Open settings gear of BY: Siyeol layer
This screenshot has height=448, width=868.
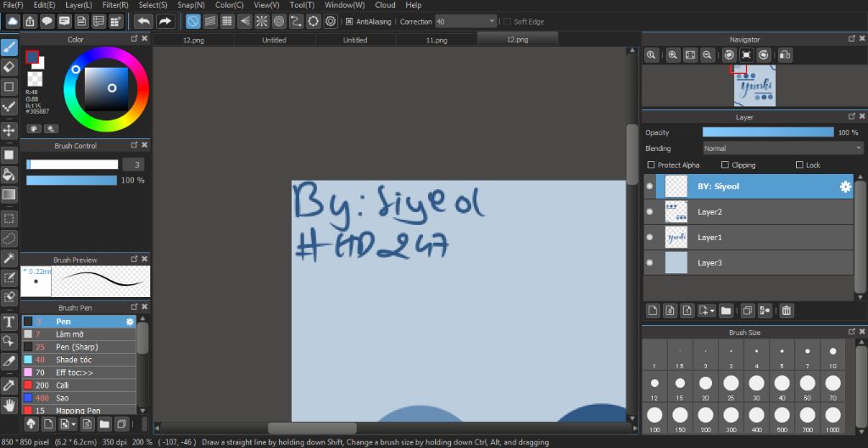(845, 187)
